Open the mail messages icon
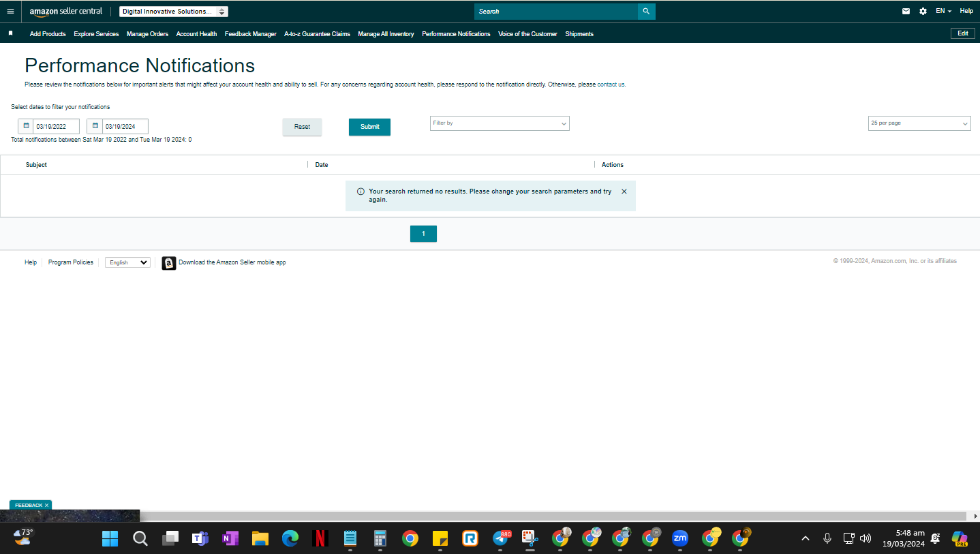980x554 pixels. [x=906, y=12]
